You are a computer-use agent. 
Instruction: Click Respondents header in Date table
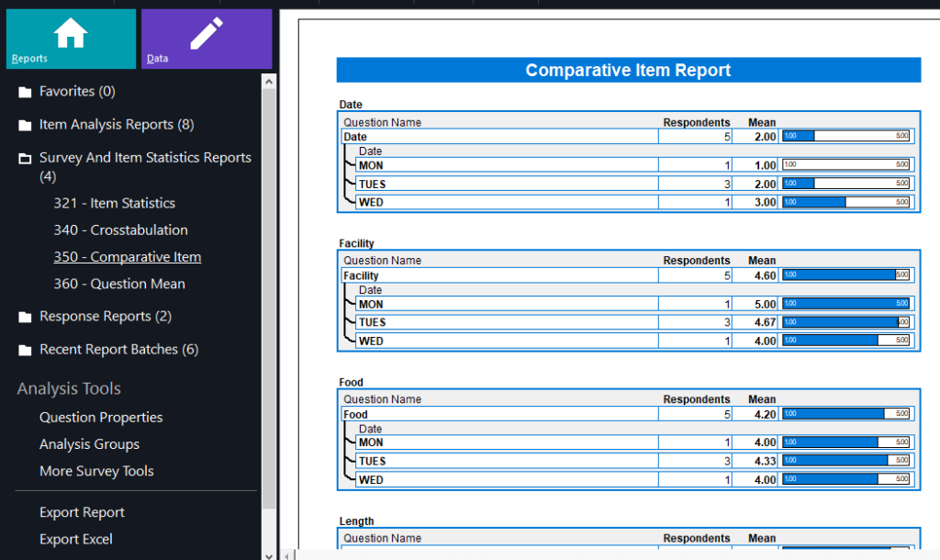click(697, 122)
